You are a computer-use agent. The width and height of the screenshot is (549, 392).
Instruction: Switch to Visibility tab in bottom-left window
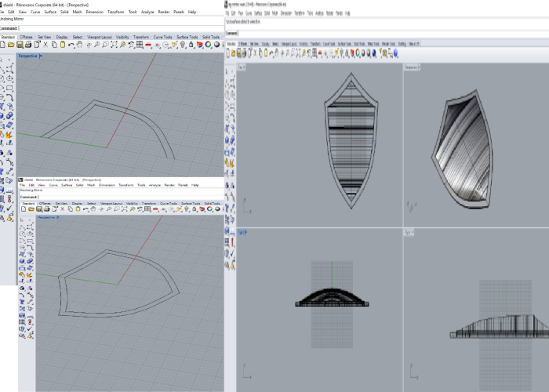coord(132,203)
